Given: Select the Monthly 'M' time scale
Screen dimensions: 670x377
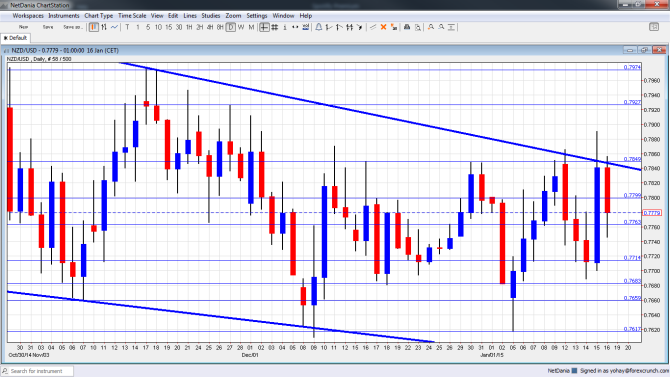Looking at the screenshot, I should tap(251, 27).
